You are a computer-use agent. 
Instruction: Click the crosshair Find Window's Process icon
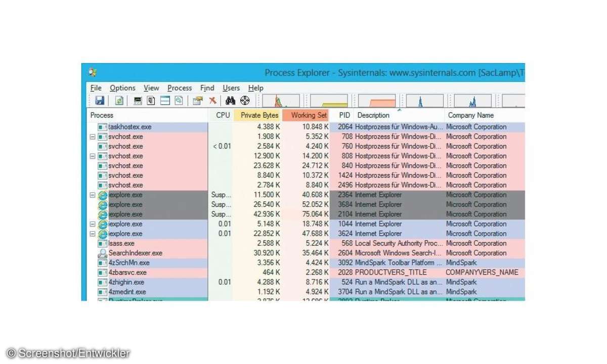[x=245, y=101]
